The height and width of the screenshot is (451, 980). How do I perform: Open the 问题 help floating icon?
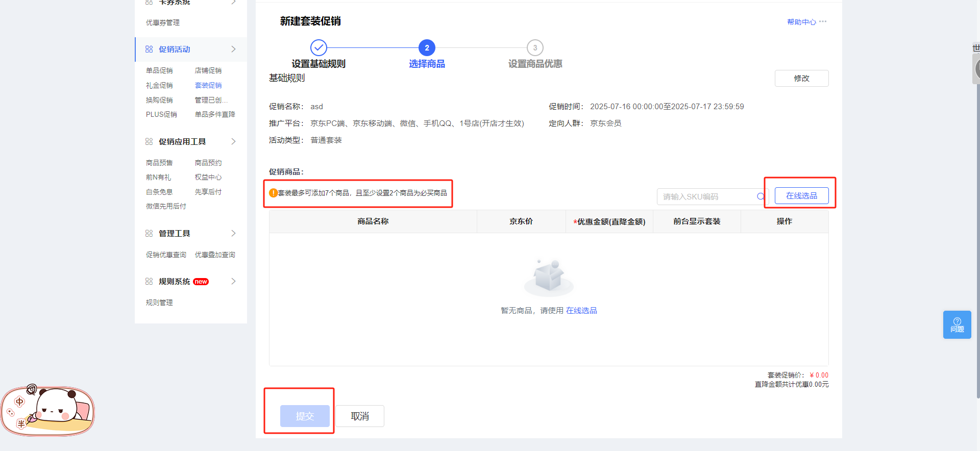click(x=957, y=324)
